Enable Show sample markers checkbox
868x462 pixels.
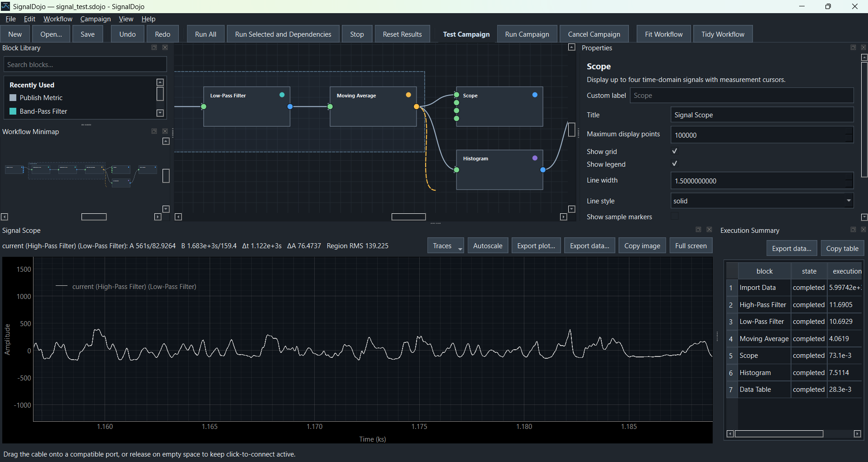[675, 217]
